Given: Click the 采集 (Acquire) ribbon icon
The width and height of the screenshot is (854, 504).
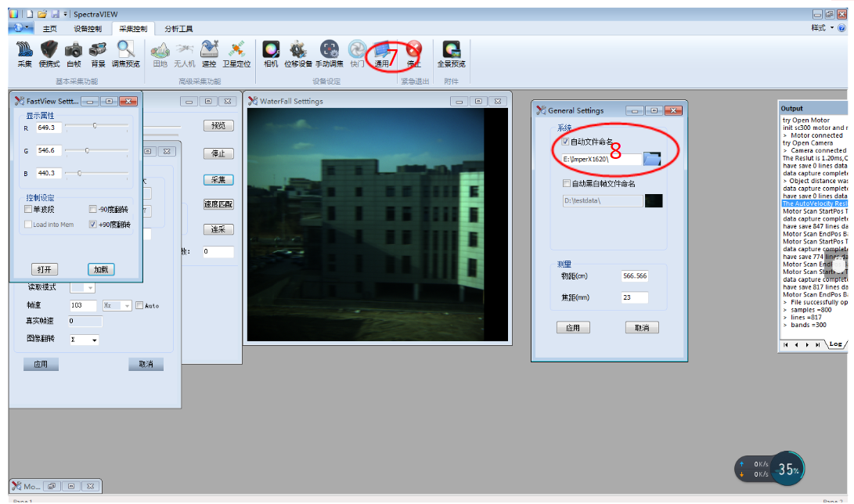Looking at the screenshot, I should 24,52.
